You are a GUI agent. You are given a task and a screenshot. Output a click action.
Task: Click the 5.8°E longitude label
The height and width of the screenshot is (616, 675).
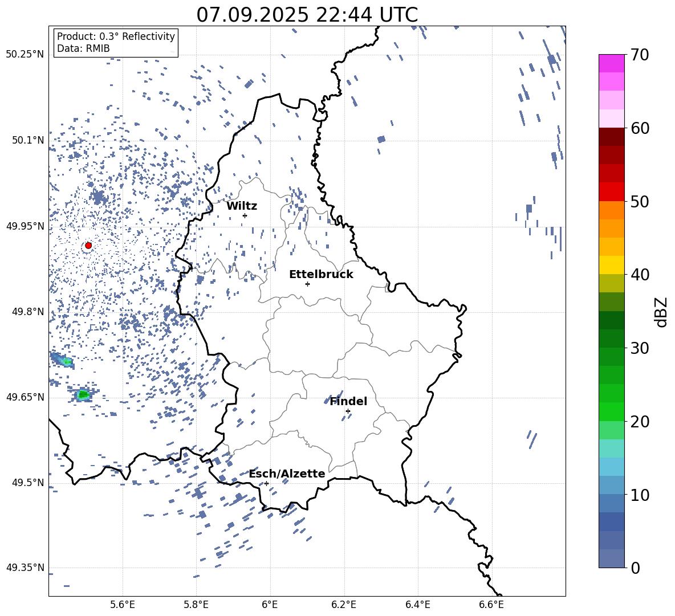pos(196,605)
